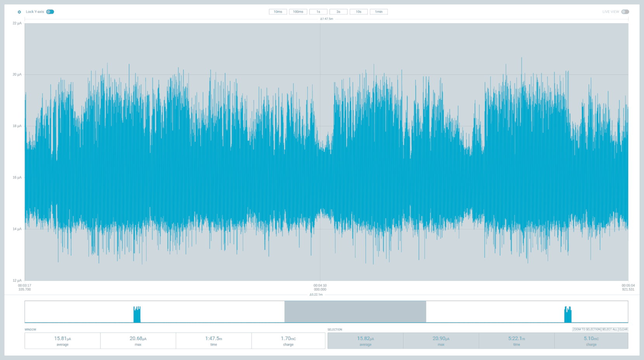644x360 pixels.
Task: Click SELECT ALL button
Action: pos(609,329)
